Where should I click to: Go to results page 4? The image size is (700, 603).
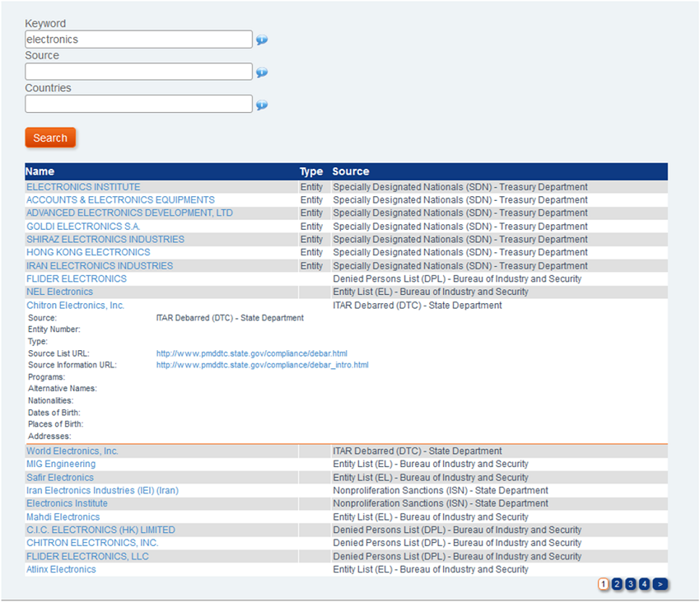pyautogui.click(x=644, y=584)
